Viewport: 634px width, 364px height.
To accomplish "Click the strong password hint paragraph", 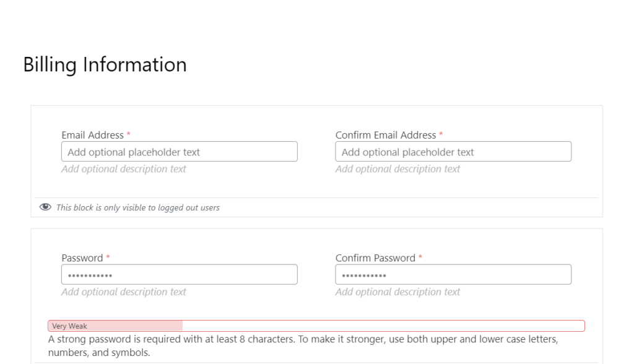I will [303, 346].
